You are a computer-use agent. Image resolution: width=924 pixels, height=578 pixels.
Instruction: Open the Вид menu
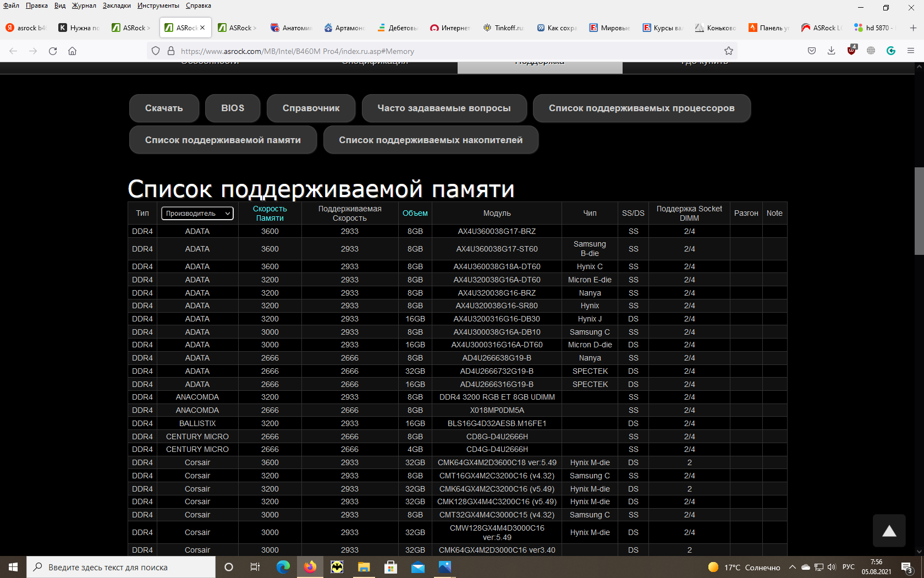[60, 6]
